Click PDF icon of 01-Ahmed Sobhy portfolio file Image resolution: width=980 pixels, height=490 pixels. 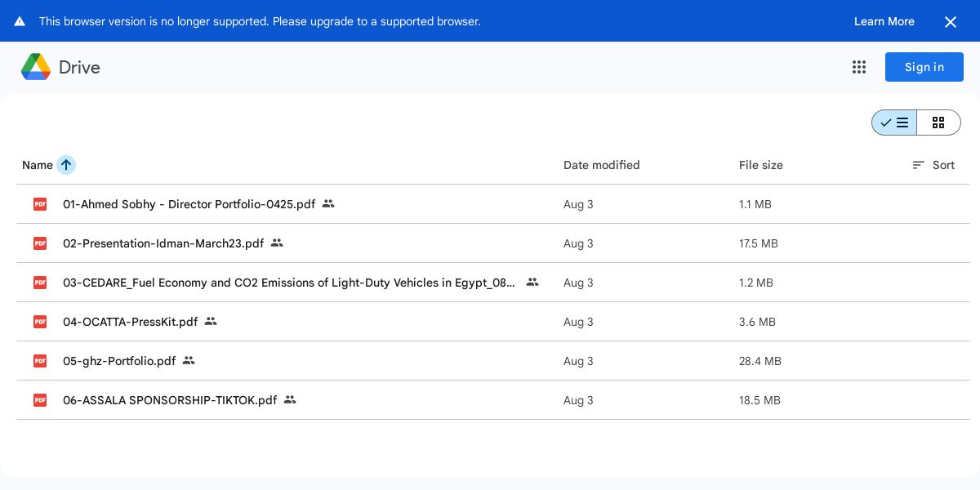tap(40, 204)
